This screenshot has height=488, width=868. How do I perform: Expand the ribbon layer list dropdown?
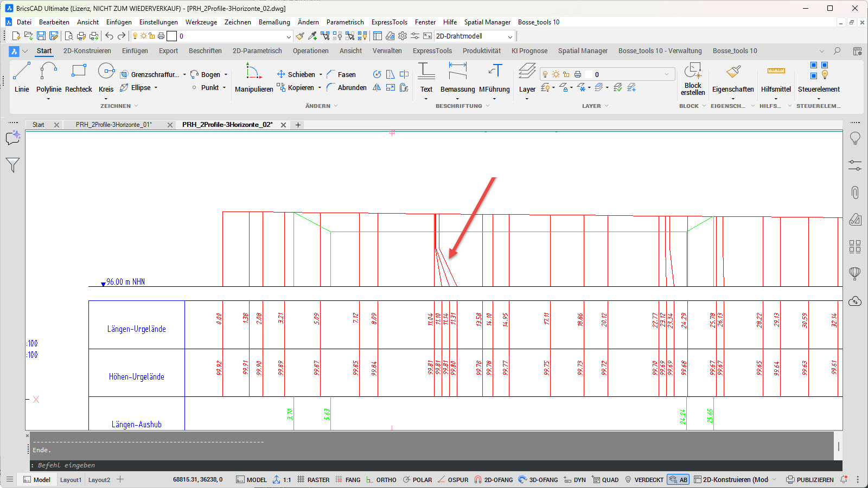(x=667, y=74)
